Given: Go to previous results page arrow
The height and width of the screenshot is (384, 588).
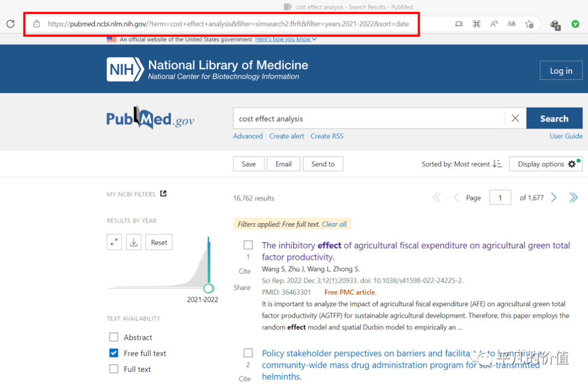Looking at the screenshot, I should pyautogui.click(x=456, y=197).
